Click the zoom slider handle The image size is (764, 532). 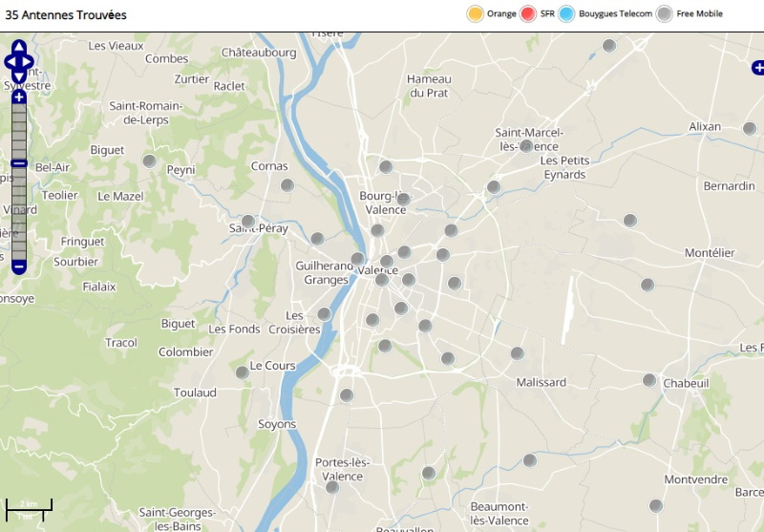click(18, 163)
